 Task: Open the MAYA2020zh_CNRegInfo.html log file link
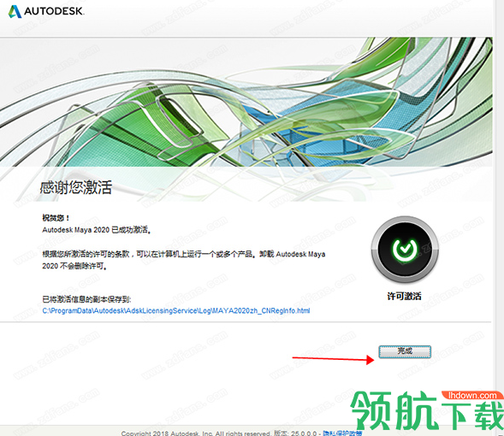coord(176,310)
